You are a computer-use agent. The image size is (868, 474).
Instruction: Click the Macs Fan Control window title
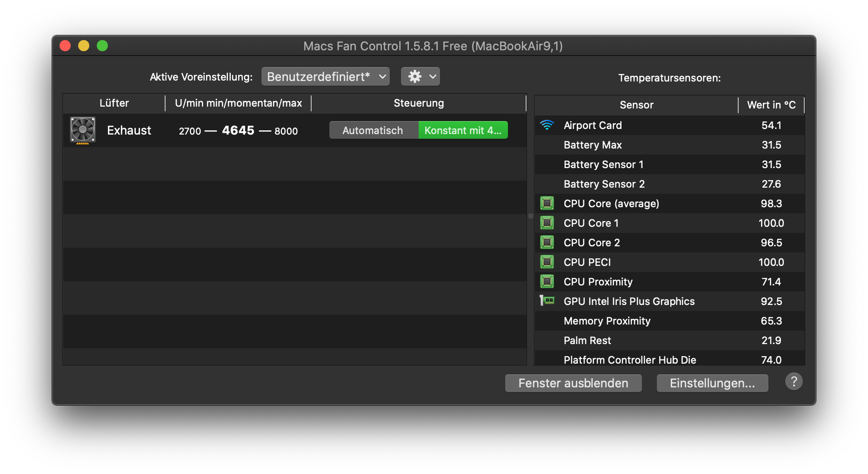pos(433,46)
